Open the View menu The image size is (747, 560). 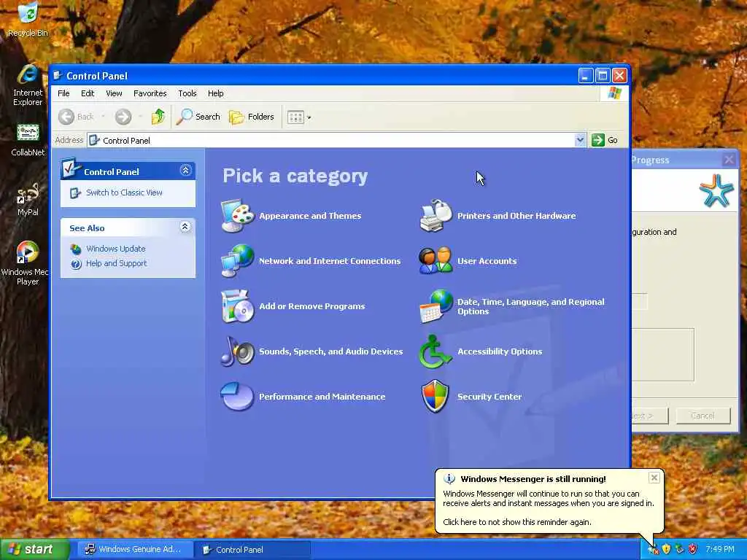click(x=114, y=93)
